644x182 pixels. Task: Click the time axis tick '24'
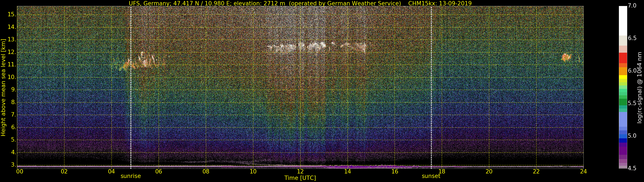point(583,172)
